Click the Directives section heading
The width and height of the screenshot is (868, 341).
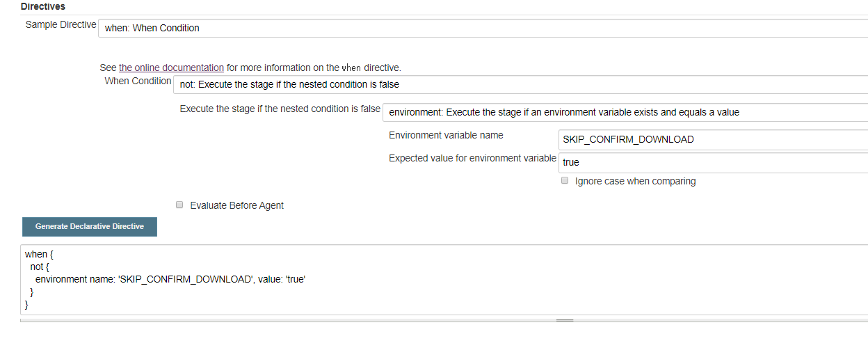(x=43, y=6)
